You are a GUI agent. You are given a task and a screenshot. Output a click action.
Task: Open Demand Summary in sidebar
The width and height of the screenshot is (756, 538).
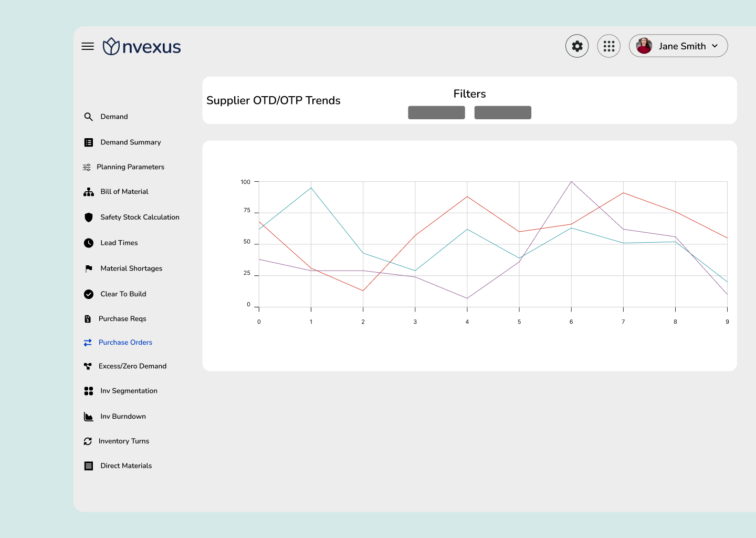coord(131,142)
